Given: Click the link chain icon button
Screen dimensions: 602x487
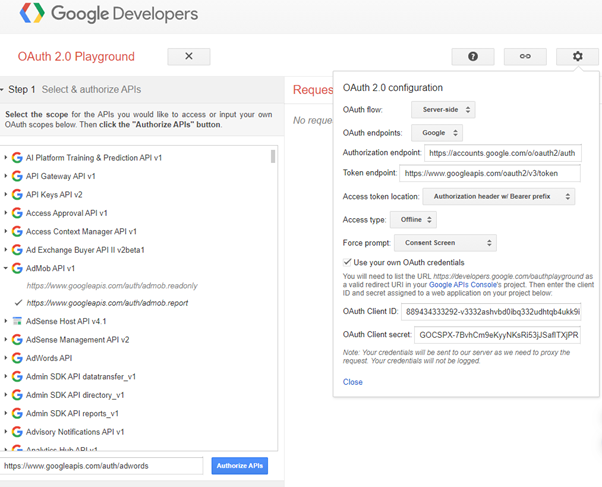Looking at the screenshot, I should (x=525, y=56).
